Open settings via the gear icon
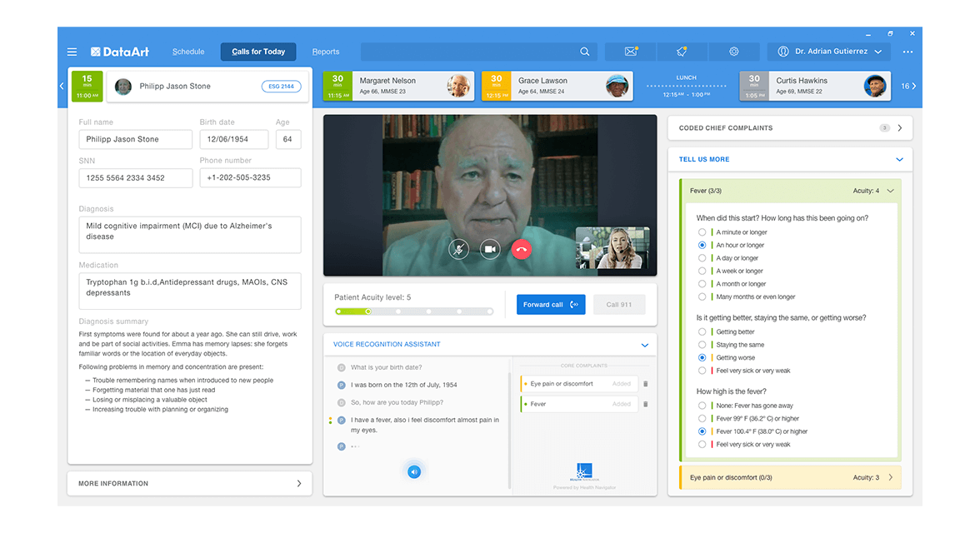This screenshot has height=533, width=980. click(x=733, y=51)
